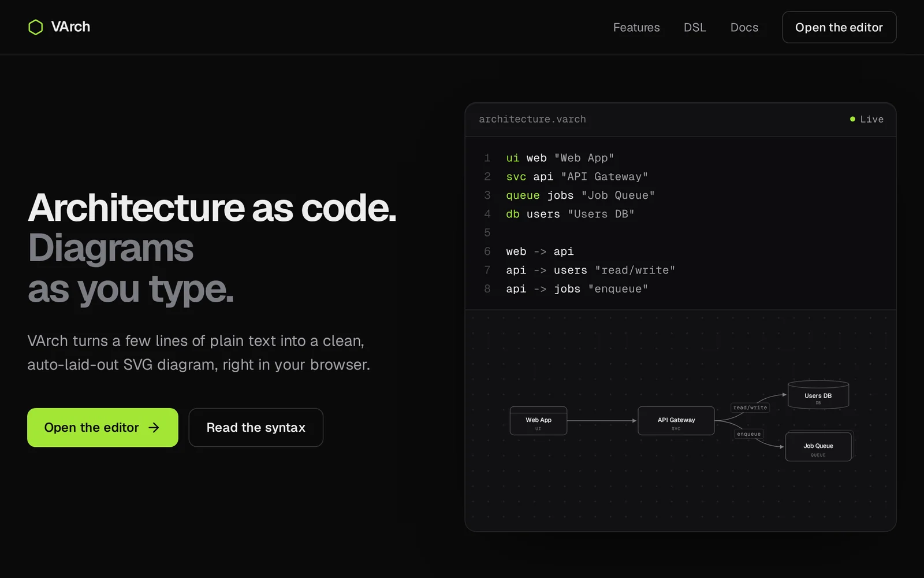Click the VArch brand name
Viewport: 924px width, 578px height.
[70, 27]
